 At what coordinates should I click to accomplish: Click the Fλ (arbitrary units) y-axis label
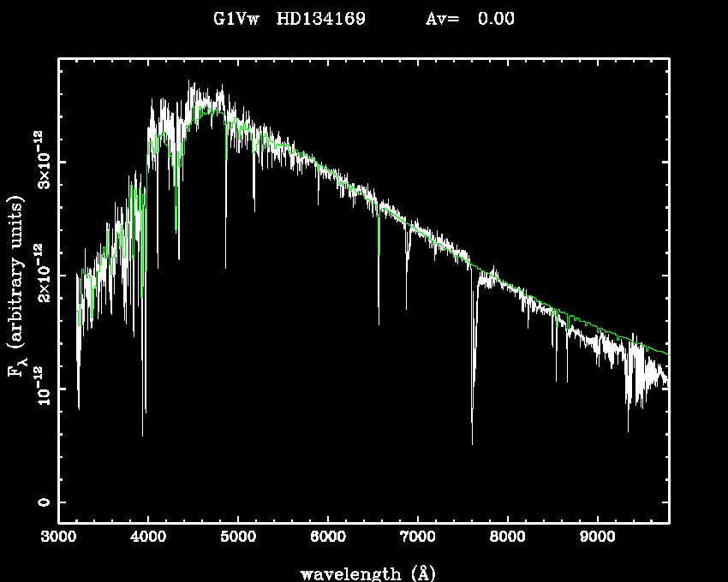tap(17, 287)
